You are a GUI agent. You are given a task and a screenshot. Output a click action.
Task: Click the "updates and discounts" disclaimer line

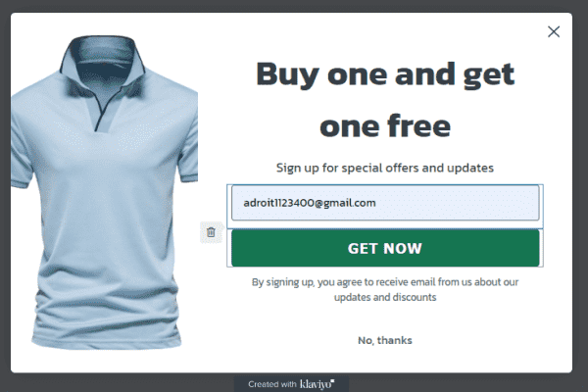(385, 297)
